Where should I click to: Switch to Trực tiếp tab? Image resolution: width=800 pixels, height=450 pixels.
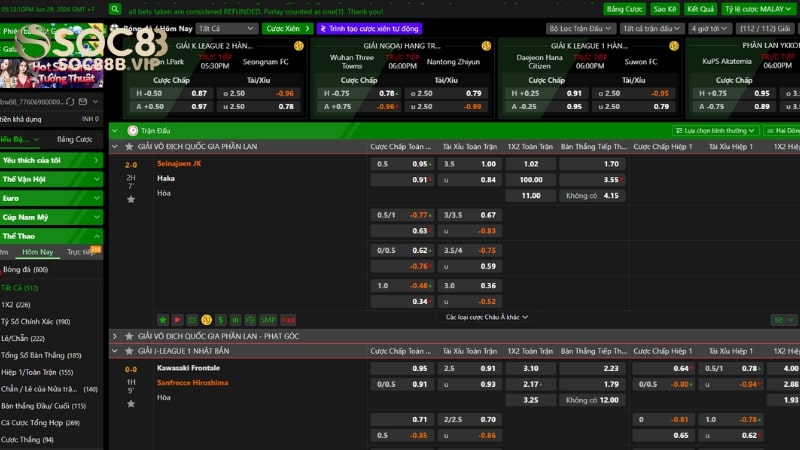[81, 252]
